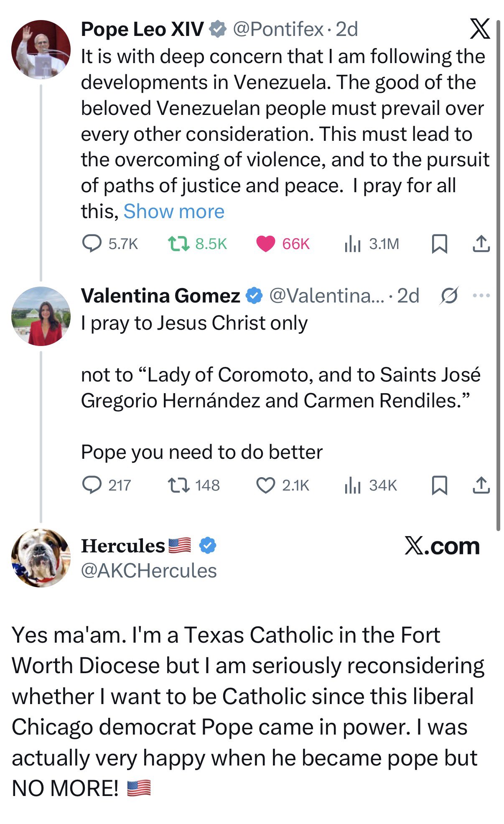Open the three-dot menu on Valentina's reply
Viewport: 504px width, 824px height.
pyautogui.click(x=481, y=296)
